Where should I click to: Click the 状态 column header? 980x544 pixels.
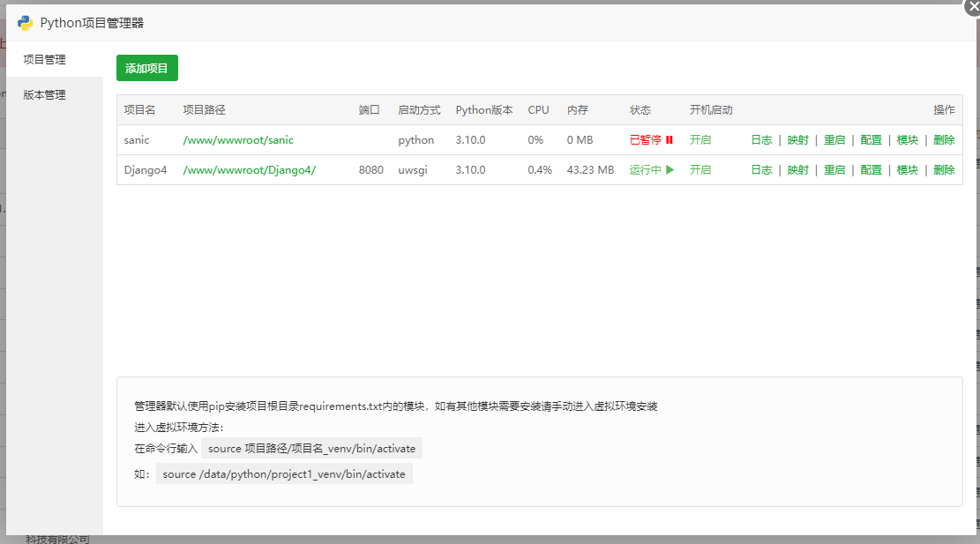pyautogui.click(x=640, y=110)
